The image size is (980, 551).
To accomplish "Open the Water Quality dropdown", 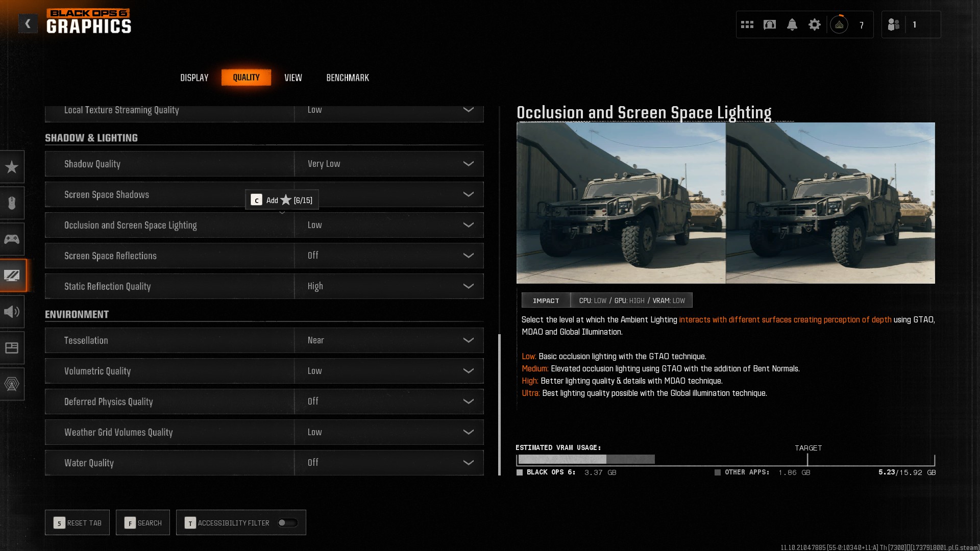I will click(388, 463).
